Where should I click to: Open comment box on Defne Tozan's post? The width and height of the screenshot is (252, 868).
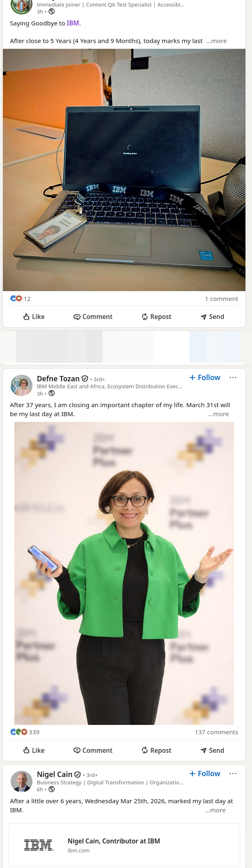point(93,750)
